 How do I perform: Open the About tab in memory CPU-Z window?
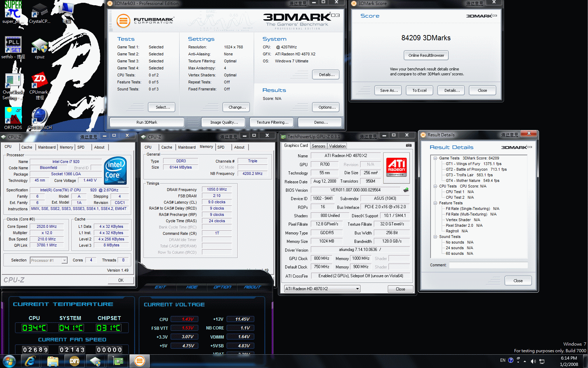(x=239, y=147)
